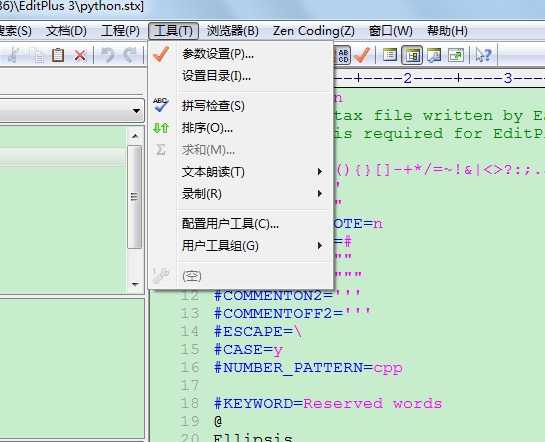The width and height of the screenshot is (545, 442).
Task: Open the 窗口(W) menu
Action: coord(391,31)
